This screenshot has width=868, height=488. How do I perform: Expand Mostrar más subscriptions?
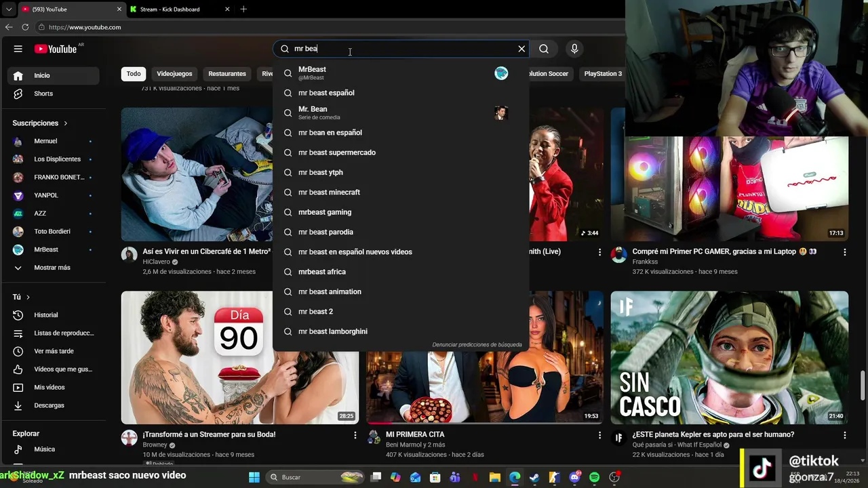click(54, 268)
